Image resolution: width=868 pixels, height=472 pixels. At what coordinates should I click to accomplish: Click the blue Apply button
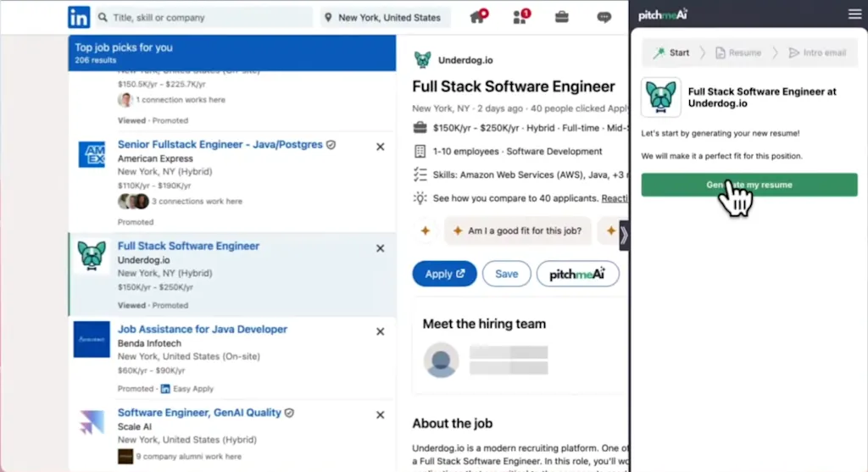coord(444,274)
